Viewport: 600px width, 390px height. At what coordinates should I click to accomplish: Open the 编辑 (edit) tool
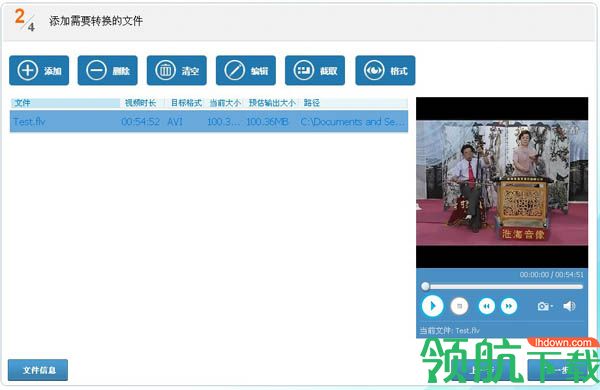[246, 70]
